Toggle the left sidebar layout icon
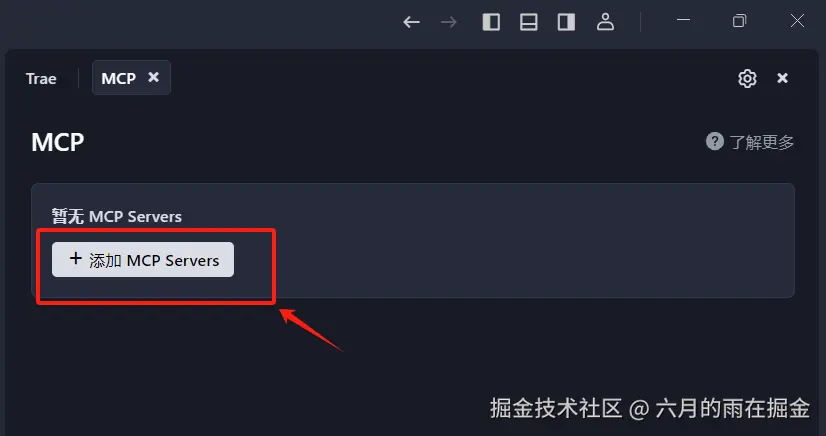 (491, 22)
